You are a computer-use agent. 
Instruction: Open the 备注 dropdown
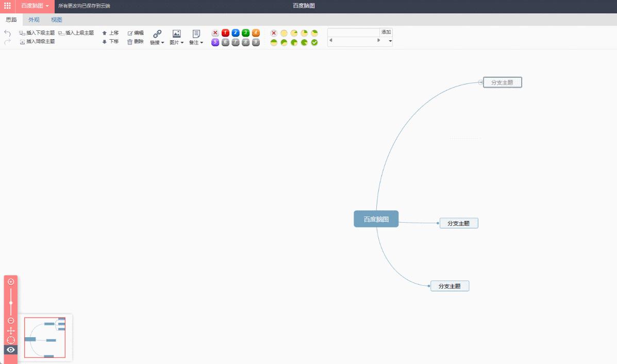(x=196, y=38)
